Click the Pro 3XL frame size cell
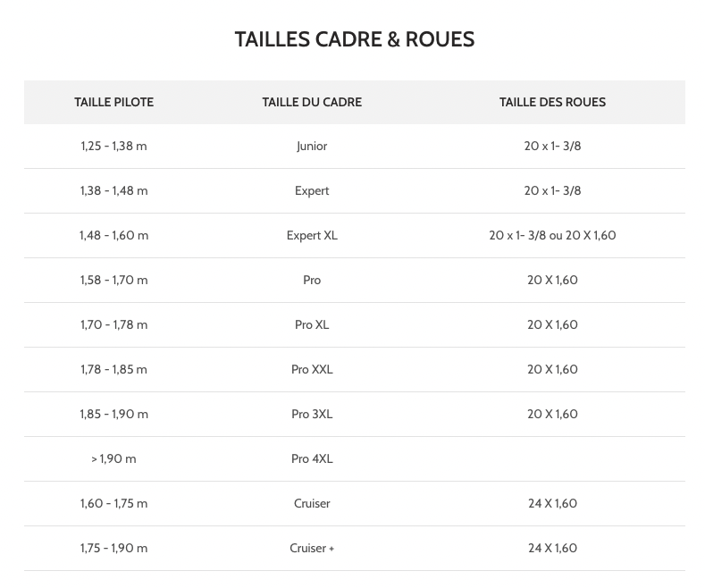 tap(312, 414)
